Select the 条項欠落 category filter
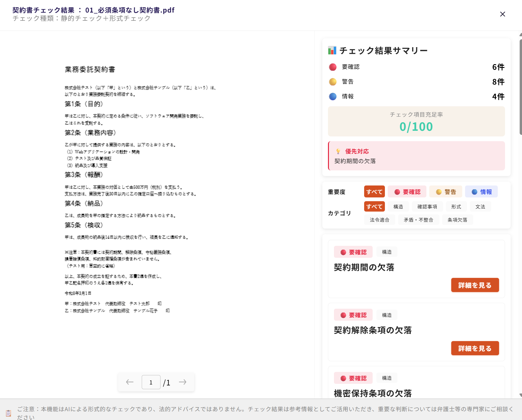The image size is (522, 420). click(x=457, y=220)
